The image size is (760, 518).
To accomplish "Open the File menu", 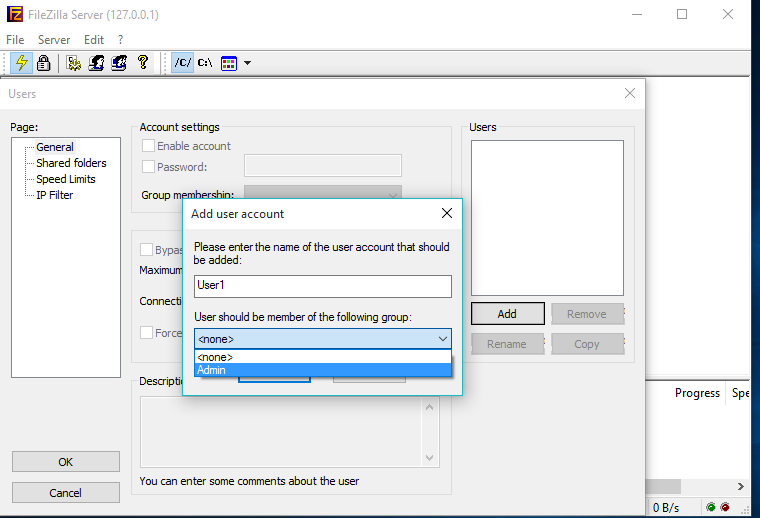I will click(15, 40).
